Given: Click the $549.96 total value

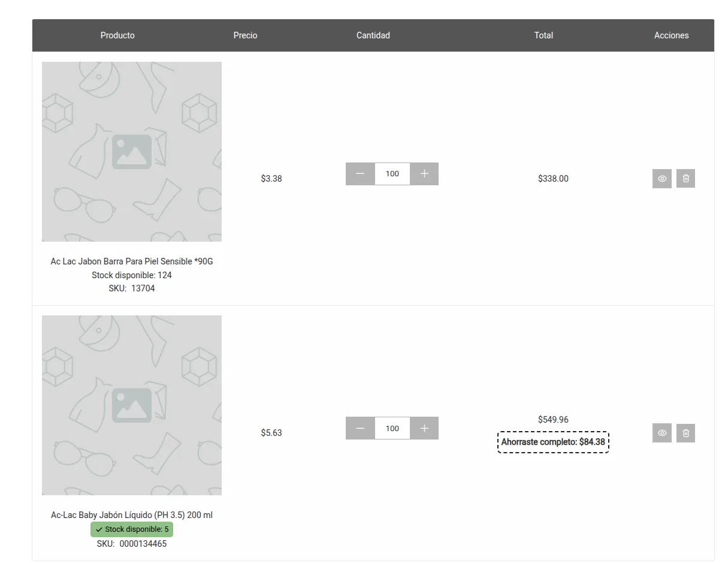Looking at the screenshot, I should (553, 420).
